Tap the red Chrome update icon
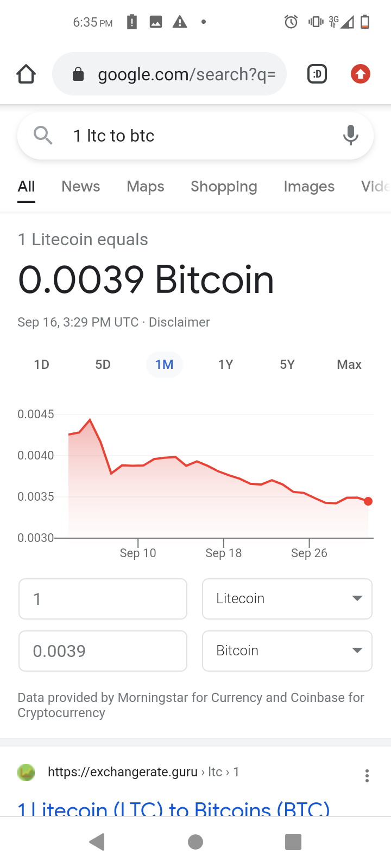Screen dimensions: 391x868 [361, 74]
